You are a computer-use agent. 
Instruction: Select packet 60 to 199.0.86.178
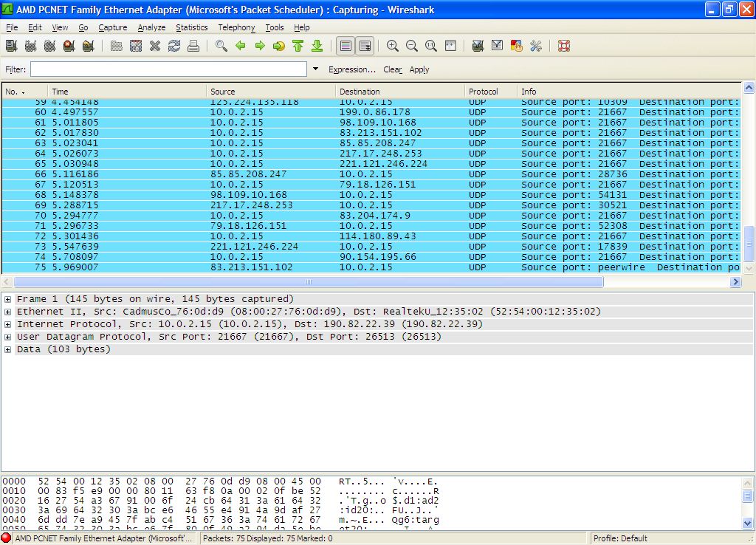(x=371, y=112)
